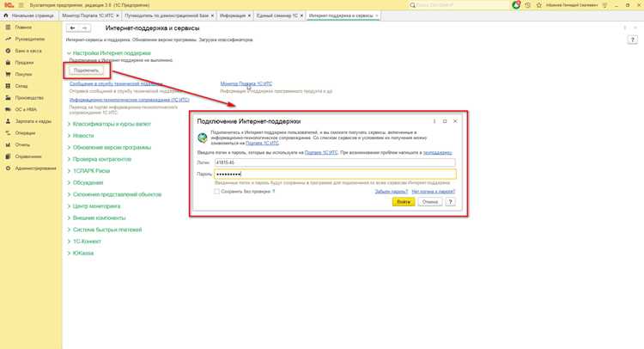Screen dimensions: 644x349
Task: Click the Главное icon in the sidebar
Action: (x=8, y=28)
